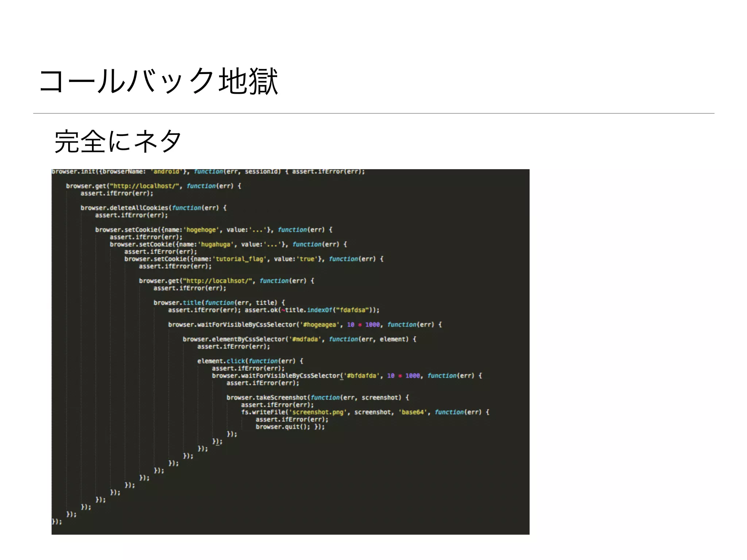Click the 'hogehoge' cookie name string

tap(201, 230)
